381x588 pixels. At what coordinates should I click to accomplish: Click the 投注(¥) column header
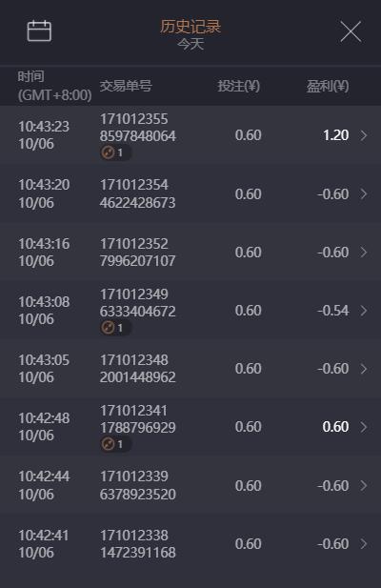click(239, 87)
